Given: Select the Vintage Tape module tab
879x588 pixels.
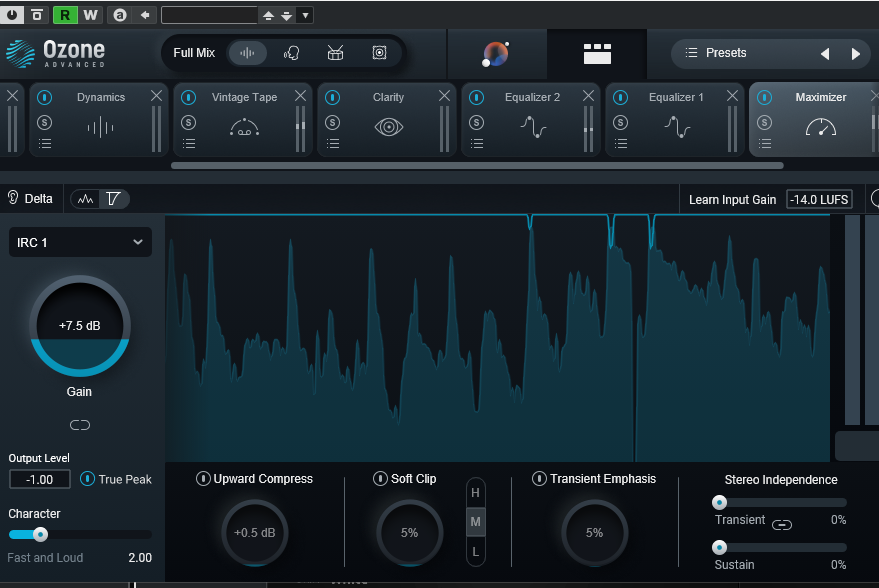Looking at the screenshot, I should (x=244, y=120).
